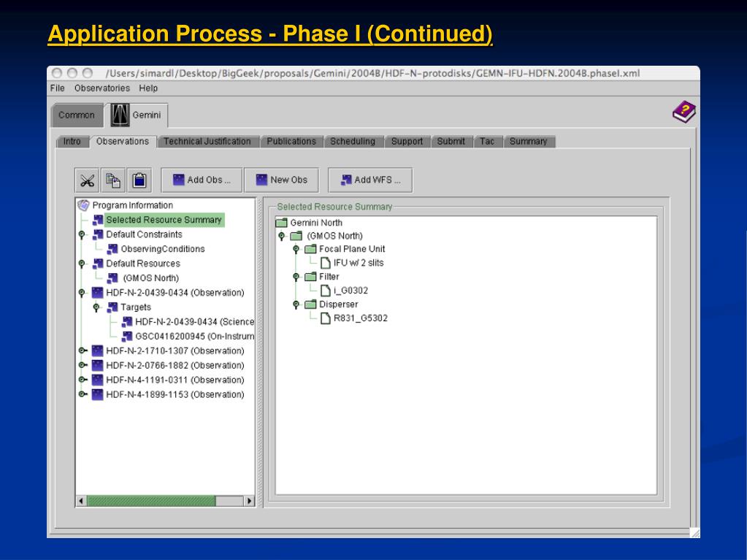Open the Help menu

pyautogui.click(x=148, y=88)
